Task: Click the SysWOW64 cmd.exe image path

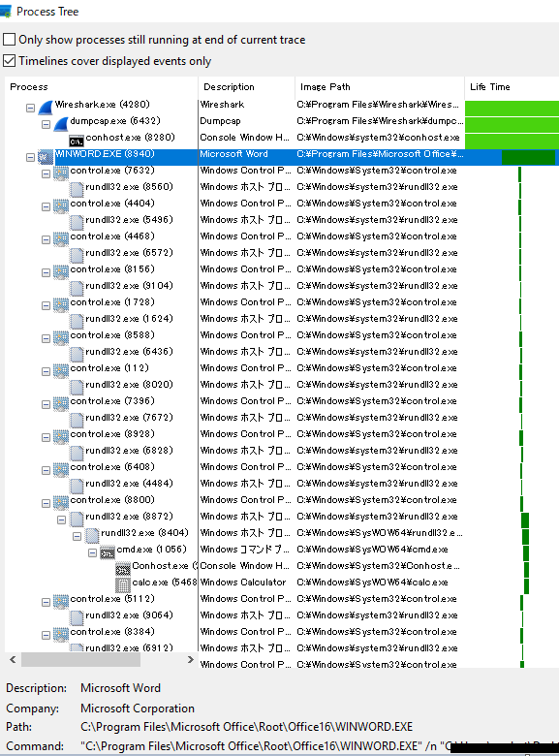Action: pos(372,550)
